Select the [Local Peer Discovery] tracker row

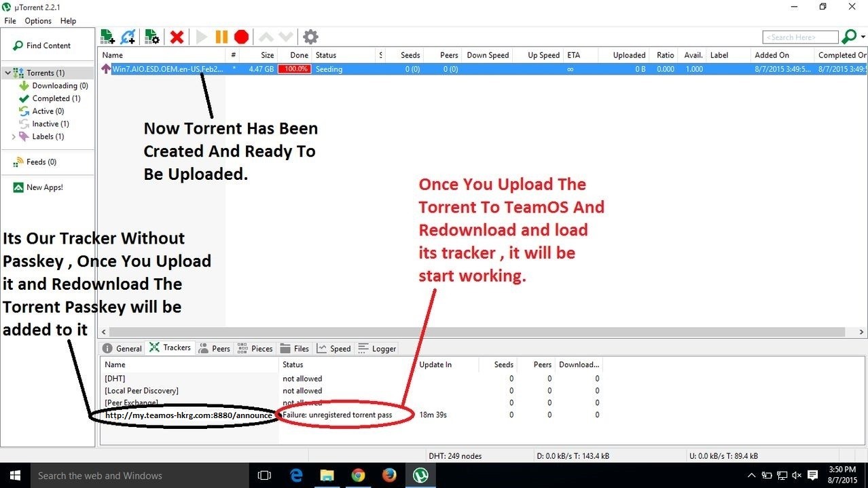(351, 391)
